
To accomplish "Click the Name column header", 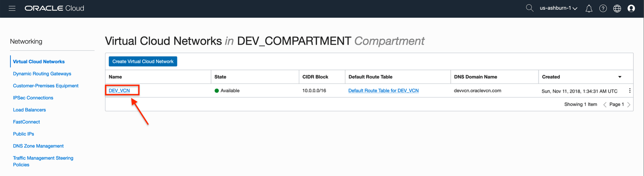I will click(116, 77).
